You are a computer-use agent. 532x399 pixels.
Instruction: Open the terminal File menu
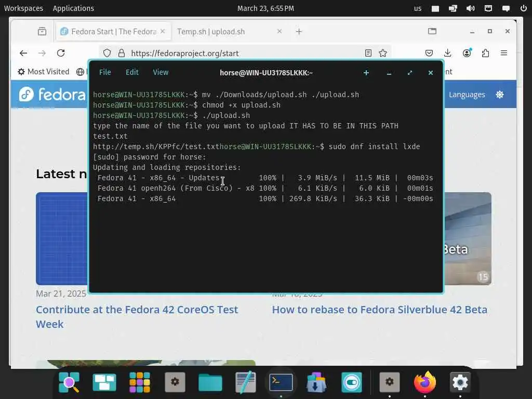(105, 72)
